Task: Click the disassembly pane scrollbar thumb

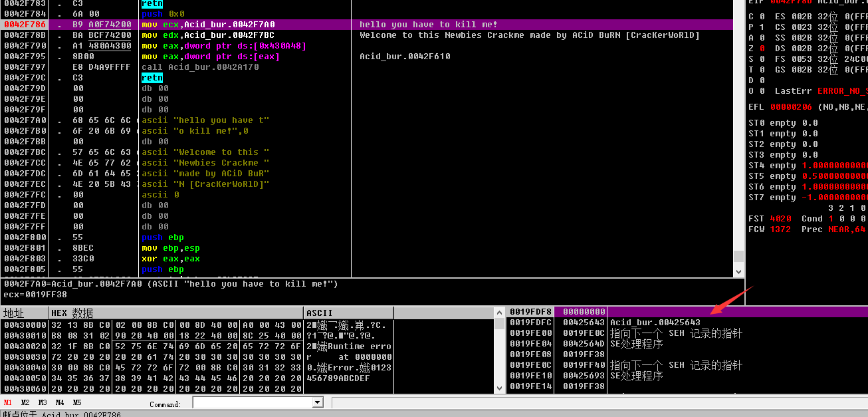Action: tap(738, 257)
